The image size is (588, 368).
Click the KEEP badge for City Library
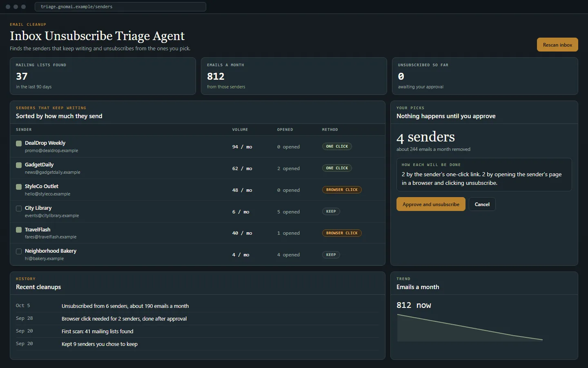331,211
